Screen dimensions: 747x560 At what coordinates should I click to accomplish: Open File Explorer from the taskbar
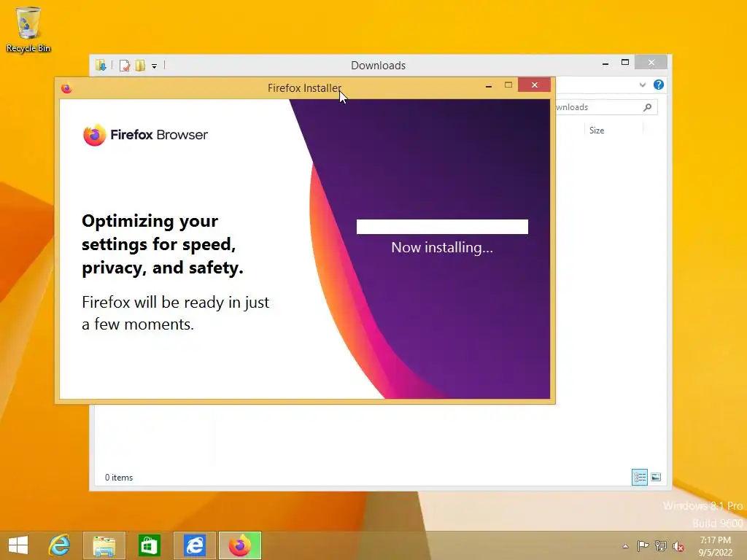104,545
